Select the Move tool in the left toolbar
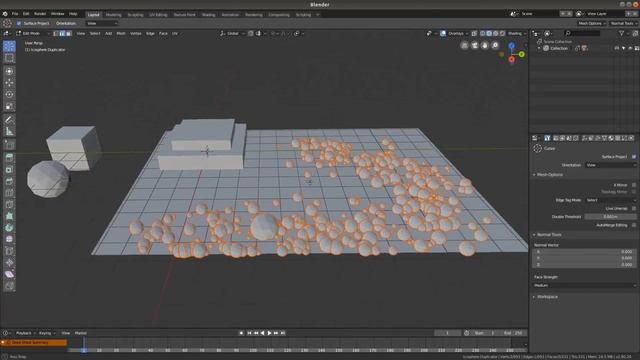Image resolution: width=640 pixels, height=360 pixels. pyautogui.click(x=9, y=83)
